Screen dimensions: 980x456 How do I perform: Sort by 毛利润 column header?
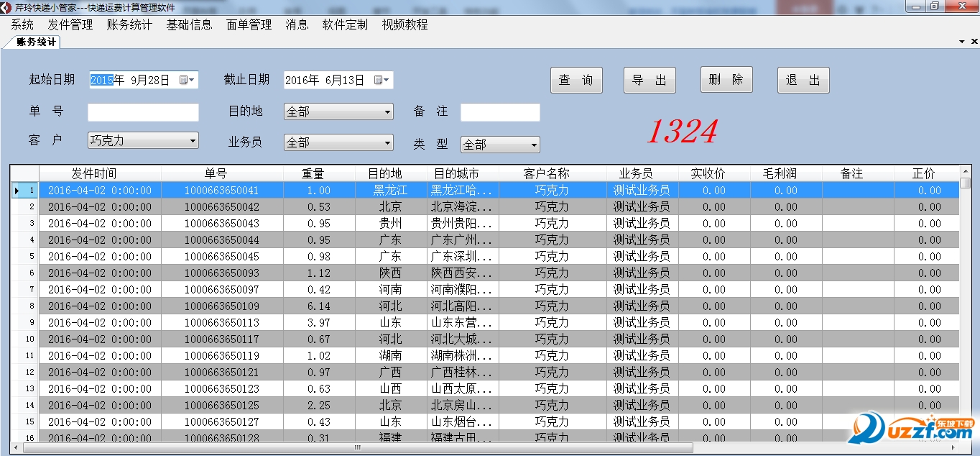click(x=786, y=173)
